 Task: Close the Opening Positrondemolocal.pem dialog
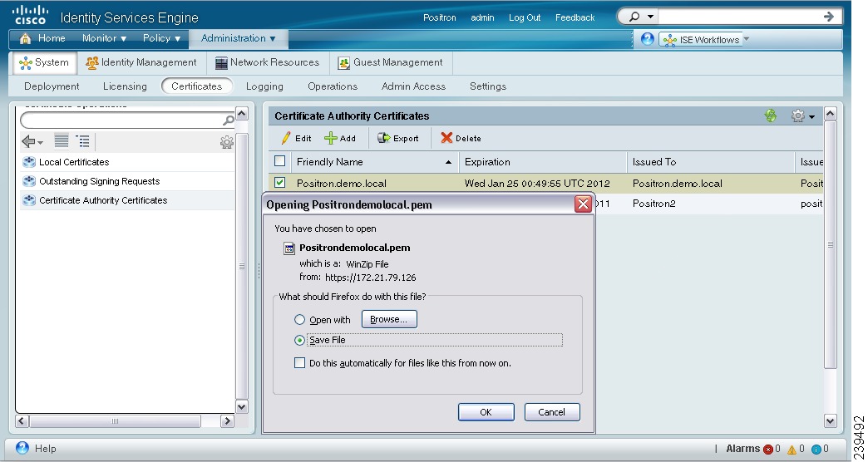coord(583,204)
